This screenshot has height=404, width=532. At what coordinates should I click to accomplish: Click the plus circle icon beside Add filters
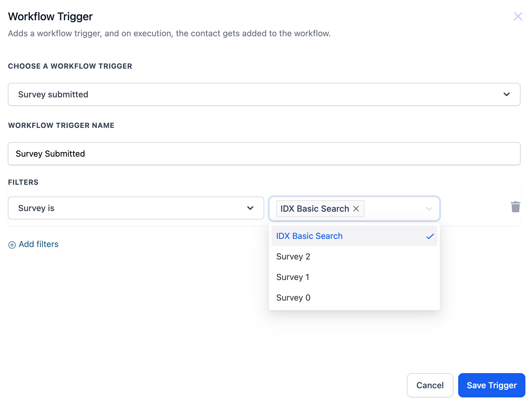coord(12,245)
